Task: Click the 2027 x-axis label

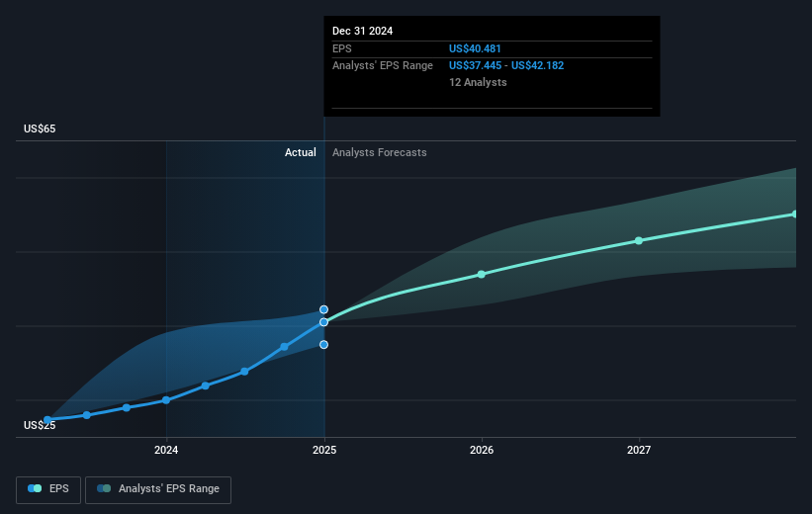Action: (639, 450)
